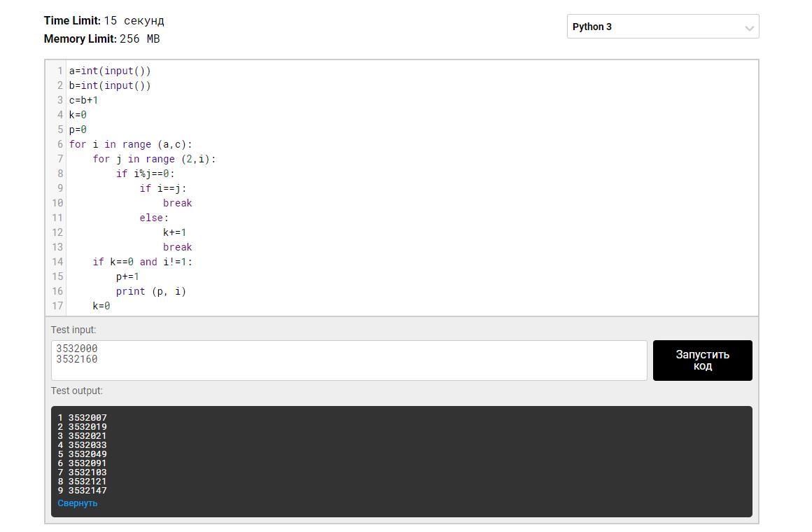Click output row '4 3532033'

83,445
